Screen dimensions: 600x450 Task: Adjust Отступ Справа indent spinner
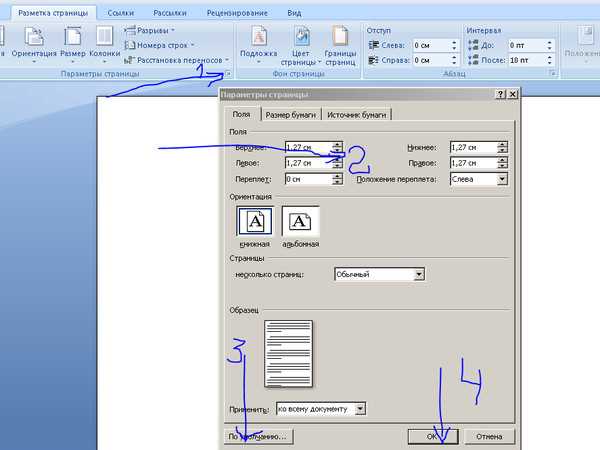click(x=454, y=60)
